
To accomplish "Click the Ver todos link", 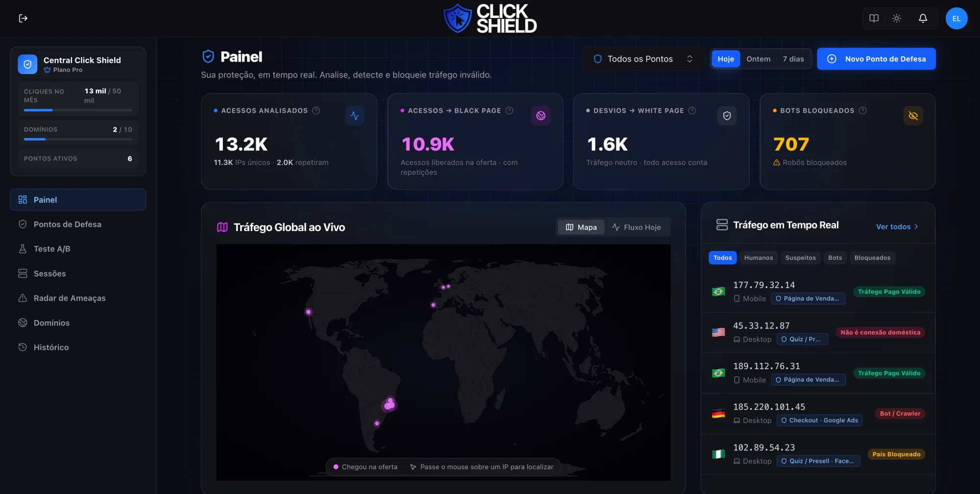I will 897,227.
